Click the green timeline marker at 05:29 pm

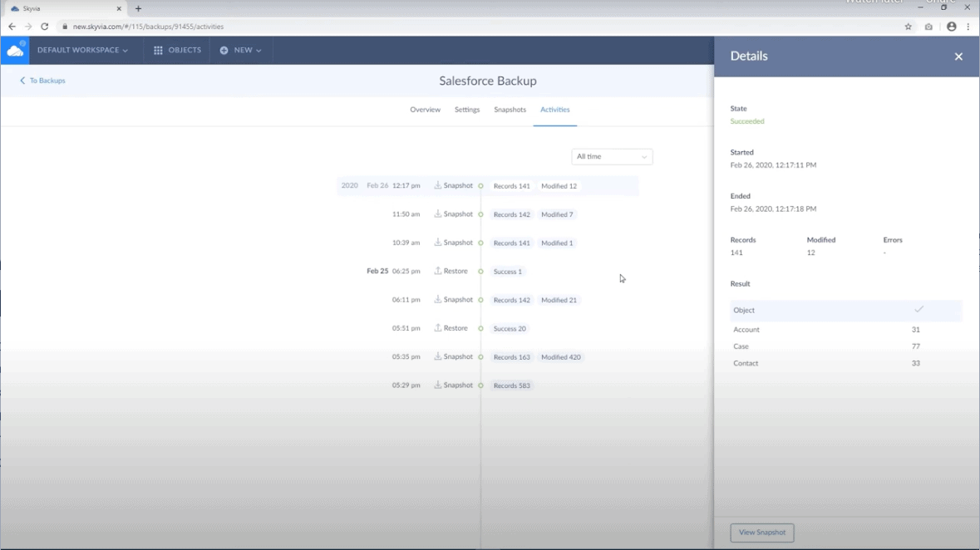(x=480, y=385)
